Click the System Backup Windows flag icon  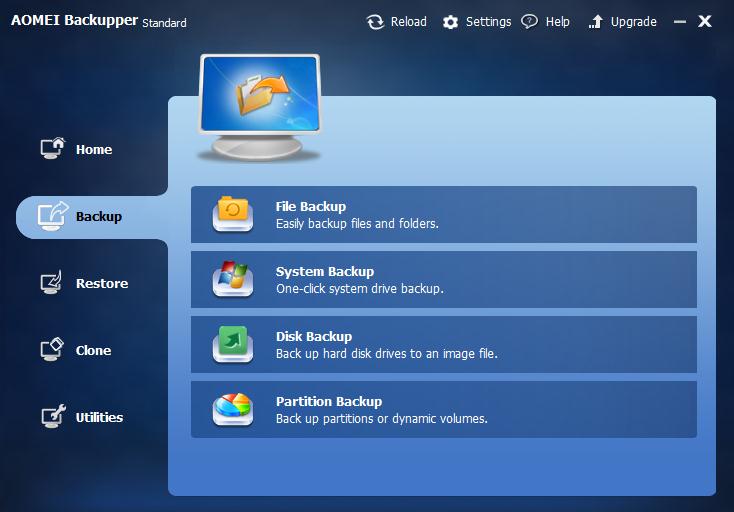point(233,279)
